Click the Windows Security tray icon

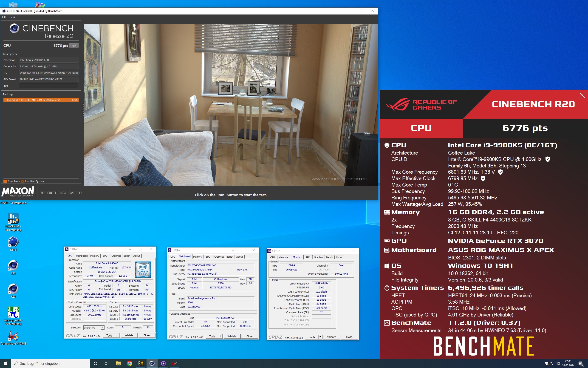(x=547, y=363)
